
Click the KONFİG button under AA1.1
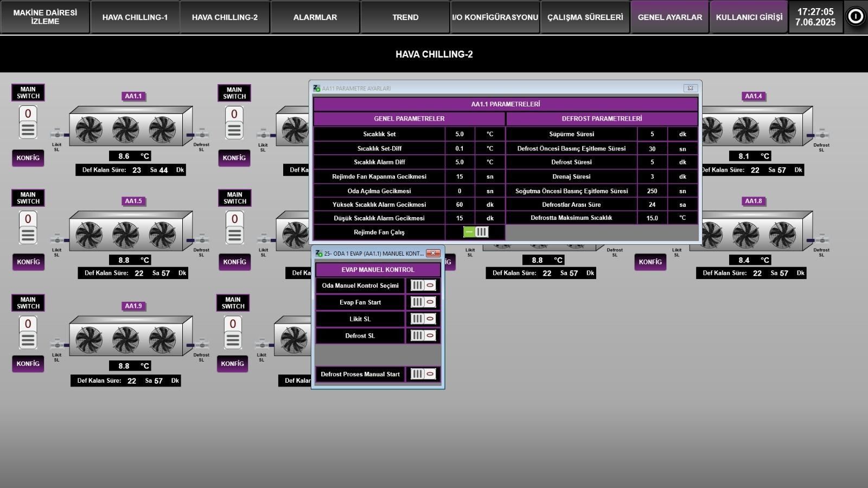pos(28,158)
